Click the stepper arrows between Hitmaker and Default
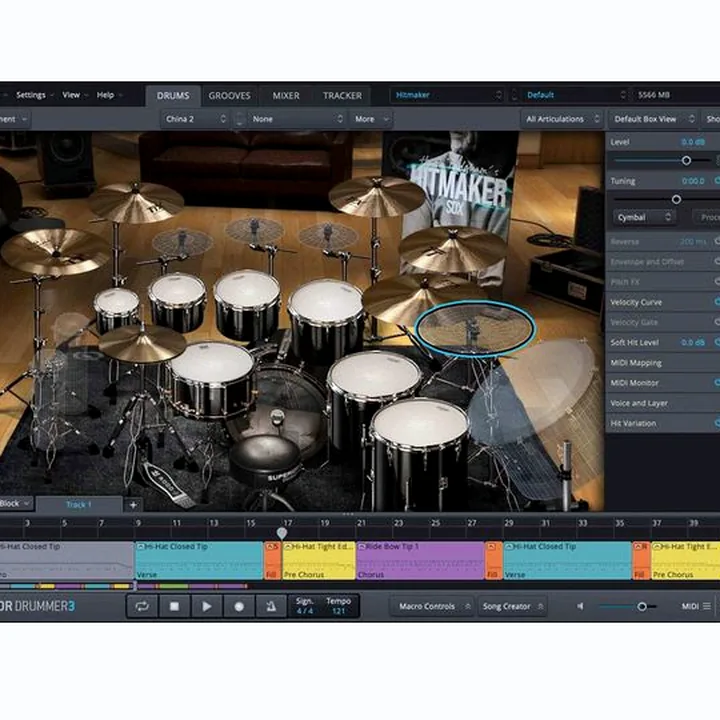This screenshot has width=720, height=720. (514, 95)
